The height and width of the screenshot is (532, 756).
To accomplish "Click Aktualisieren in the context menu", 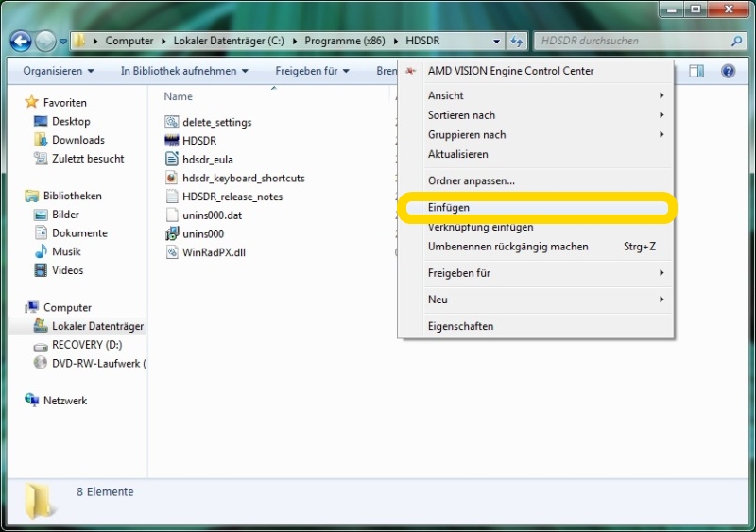I will coord(457,154).
